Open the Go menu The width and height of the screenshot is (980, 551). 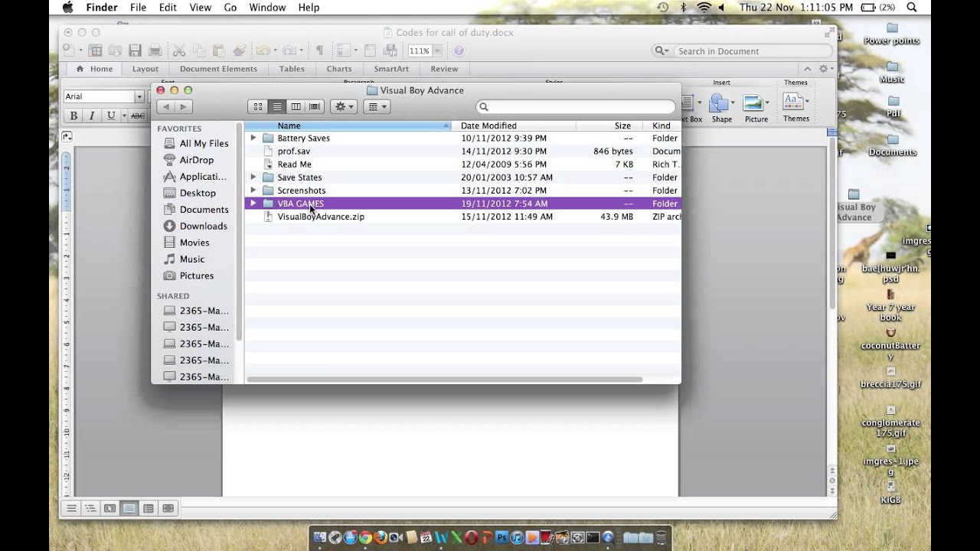click(230, 8)
